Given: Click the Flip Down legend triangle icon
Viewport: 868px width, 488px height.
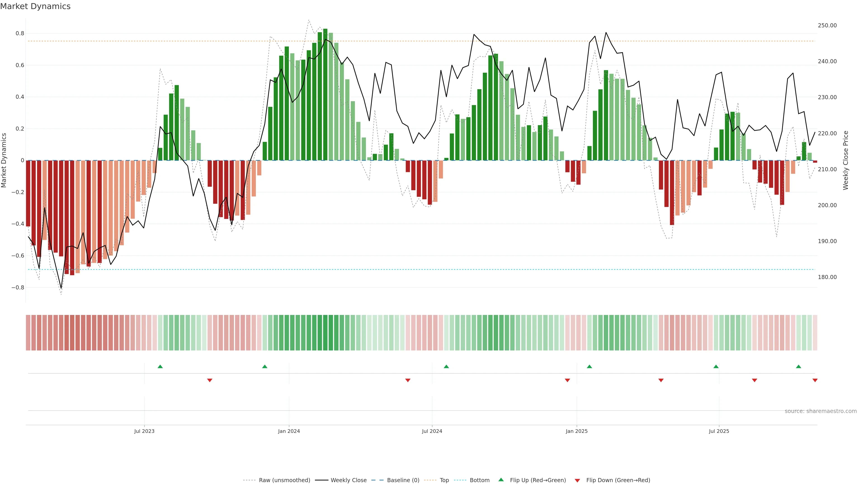Looking at the screenshot, I should pyautogui.click(x=577, y=480).
